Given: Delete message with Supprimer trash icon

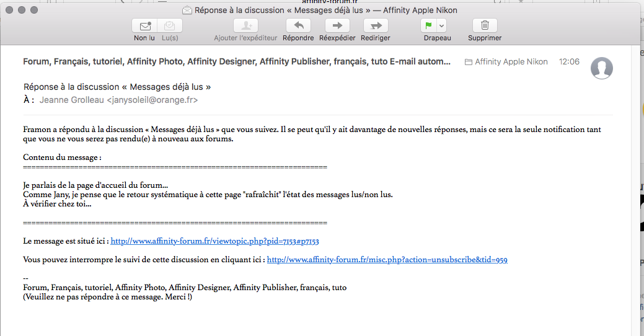Looking at the screenshot, I should (485, 26).
